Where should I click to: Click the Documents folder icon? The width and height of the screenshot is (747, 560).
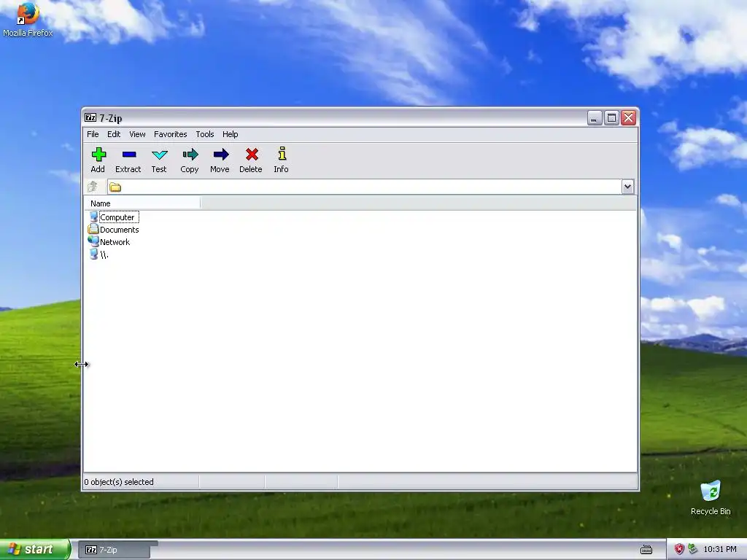tap(93, 229)
